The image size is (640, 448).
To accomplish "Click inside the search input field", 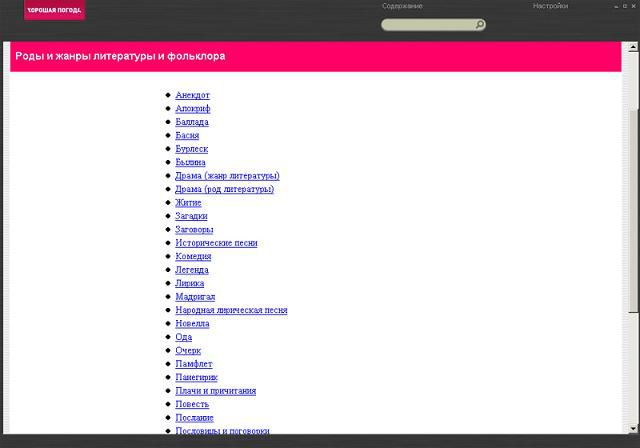I will [x=425, y=25].
